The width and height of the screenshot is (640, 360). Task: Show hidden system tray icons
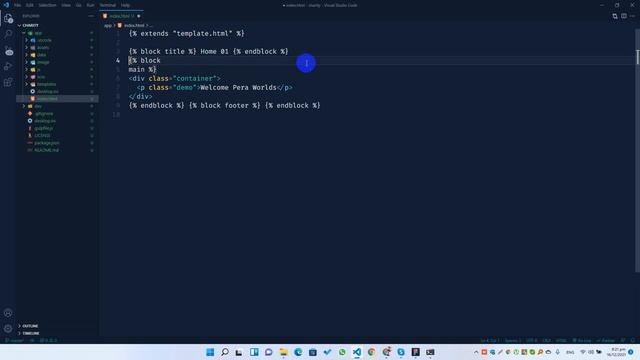476,352
